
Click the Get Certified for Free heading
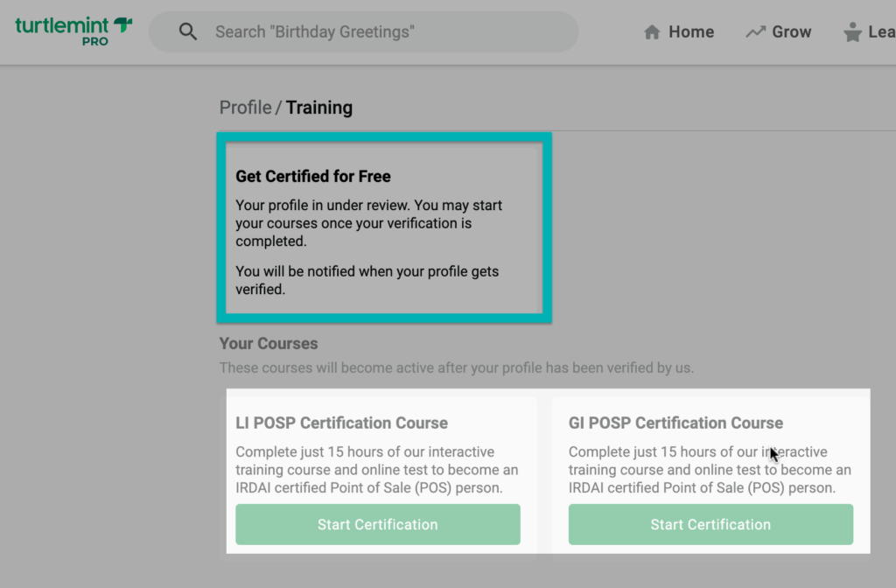coord(313,176)
